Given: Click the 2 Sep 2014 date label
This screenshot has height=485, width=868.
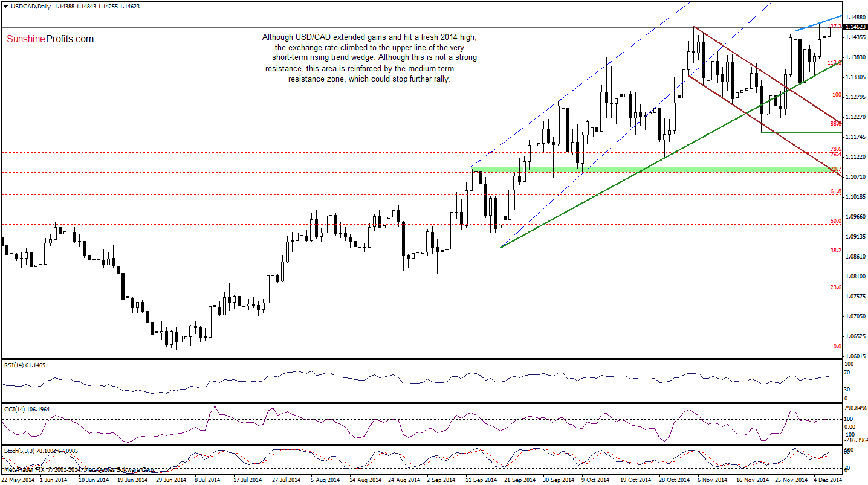Looking at the screenshot, I should pos(442,480).
